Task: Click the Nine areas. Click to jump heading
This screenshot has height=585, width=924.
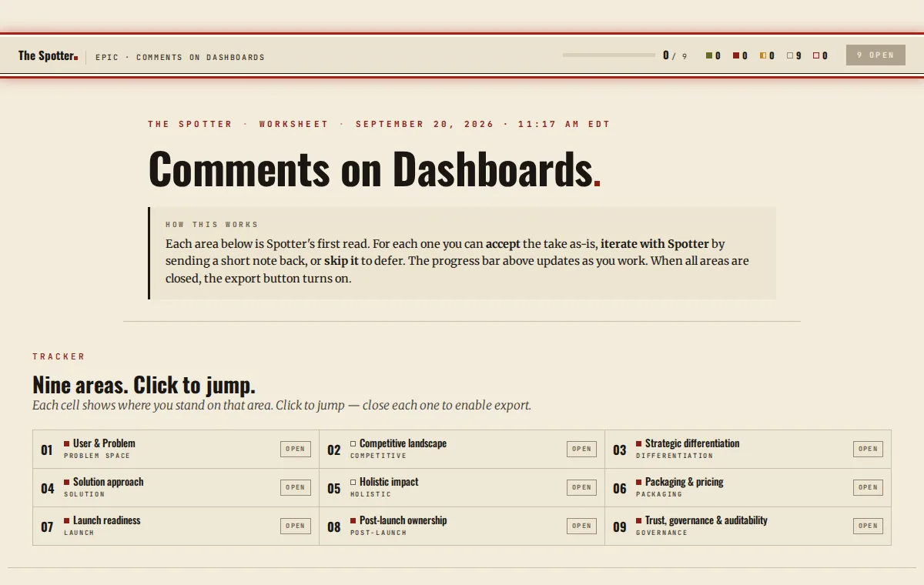Action: [144, 385]
